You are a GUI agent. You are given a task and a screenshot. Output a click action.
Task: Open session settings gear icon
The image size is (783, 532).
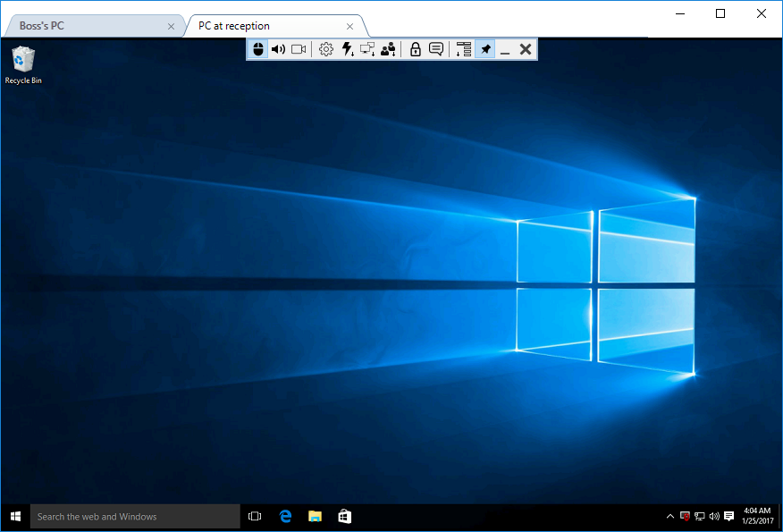pyautogui.click(x=326, y=49)
